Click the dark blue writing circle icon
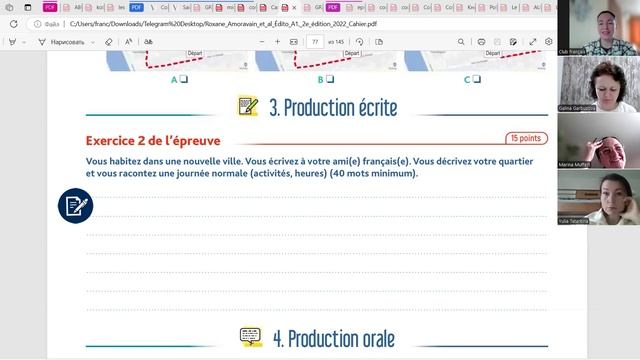The height and width of the screenshot is (360, 640). point(76,206)
